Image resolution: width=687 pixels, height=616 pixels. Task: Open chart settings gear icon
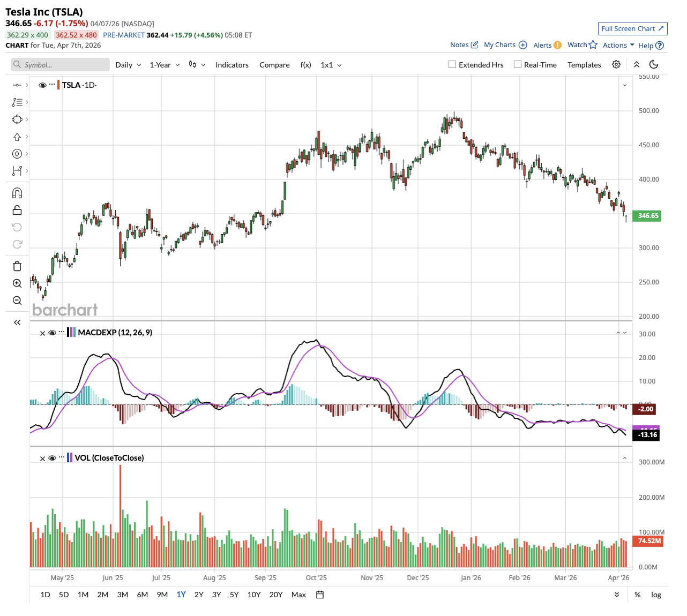tap(616, 64)
